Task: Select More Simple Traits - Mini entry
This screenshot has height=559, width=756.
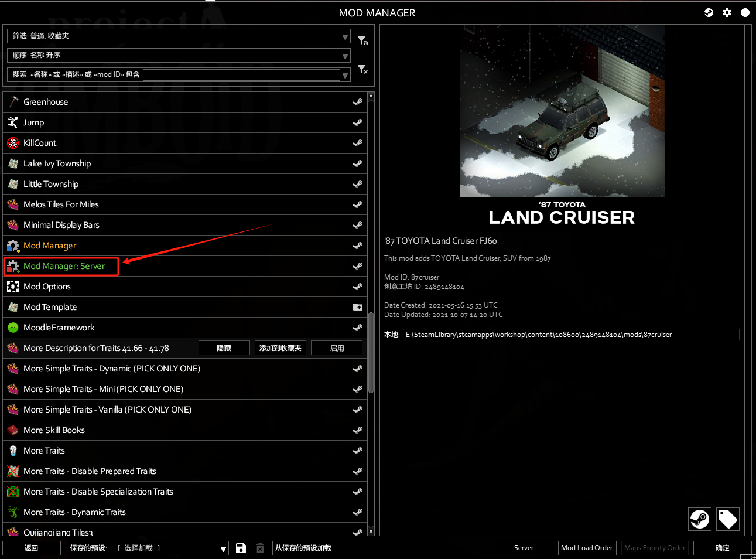Action: click(x=185, y=389)
